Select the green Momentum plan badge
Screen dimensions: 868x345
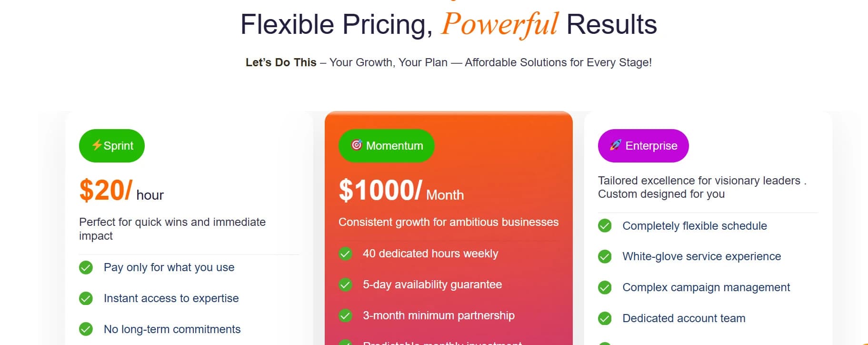pos(387,146)
